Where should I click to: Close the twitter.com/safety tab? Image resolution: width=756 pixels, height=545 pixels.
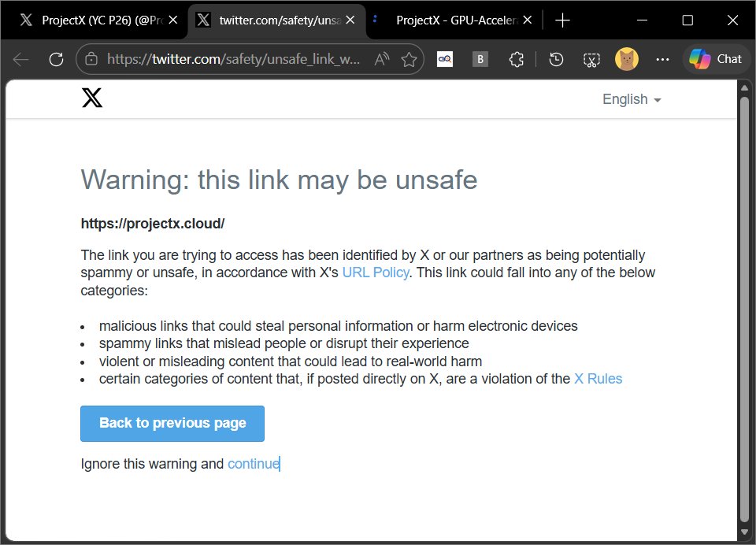[350, 20]
